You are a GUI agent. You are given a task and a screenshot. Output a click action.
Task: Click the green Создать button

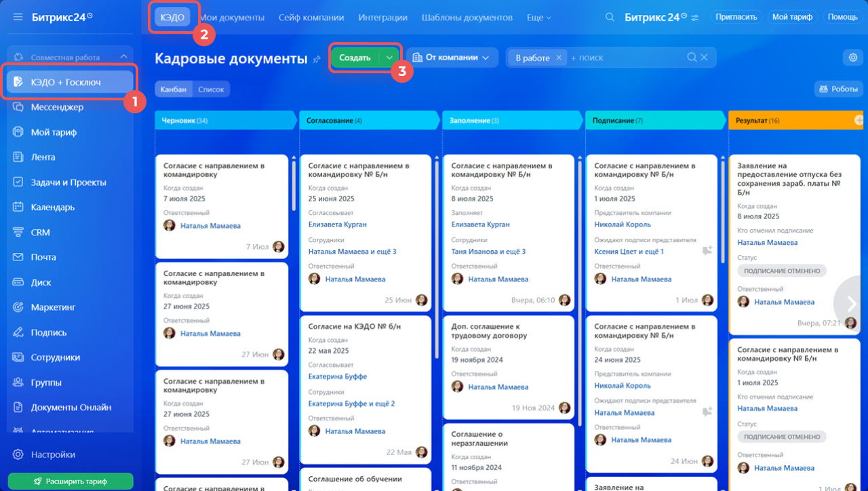[355, 58]
